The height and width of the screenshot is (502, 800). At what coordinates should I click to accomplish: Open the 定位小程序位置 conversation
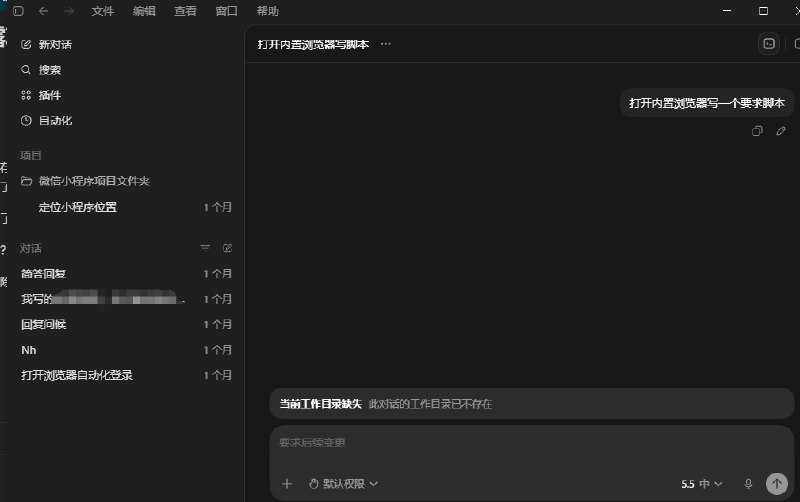coord(126,207)
